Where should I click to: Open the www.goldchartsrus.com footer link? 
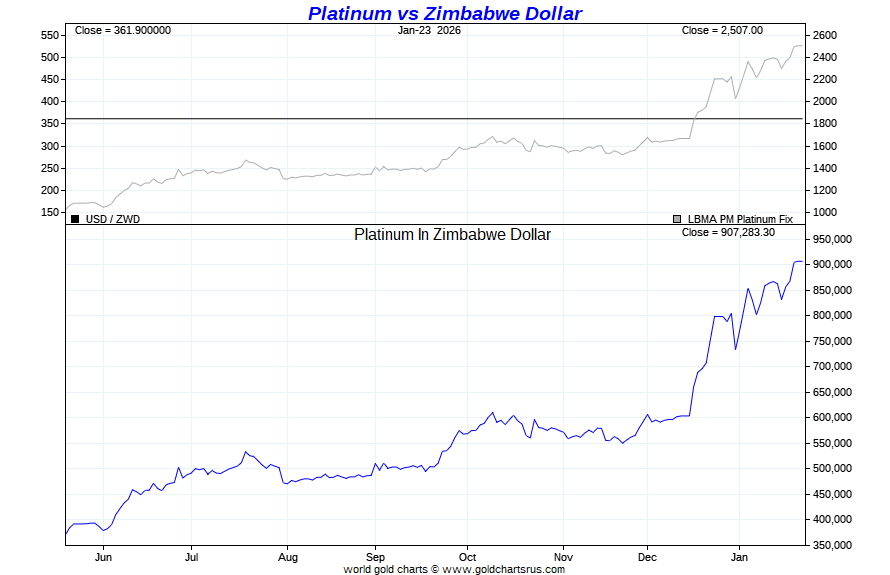503,569
